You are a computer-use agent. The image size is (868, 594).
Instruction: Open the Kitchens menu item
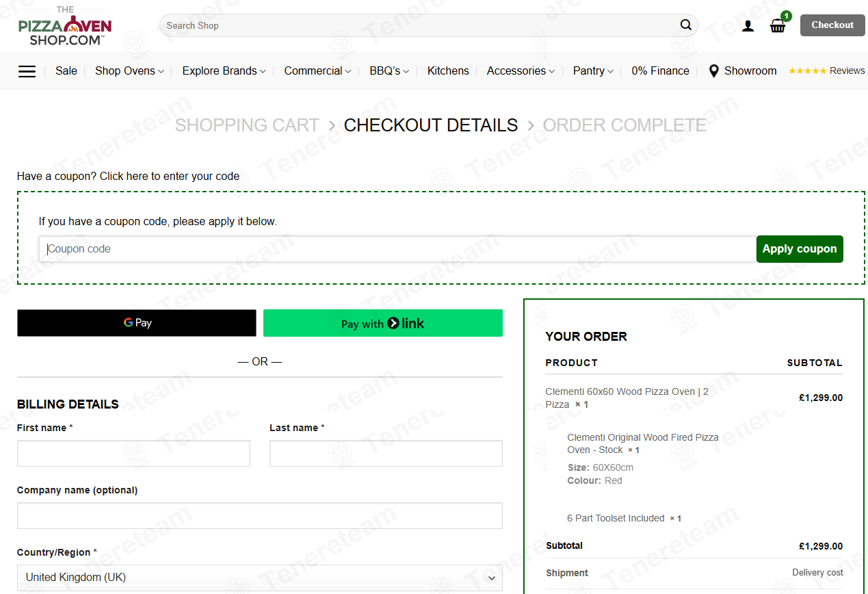[x=448, y=71]
